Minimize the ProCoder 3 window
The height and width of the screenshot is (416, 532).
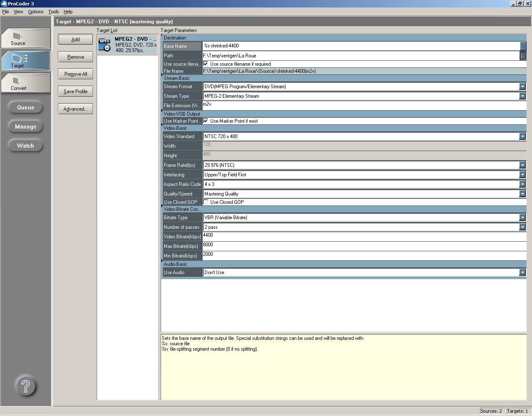[513, 3]
